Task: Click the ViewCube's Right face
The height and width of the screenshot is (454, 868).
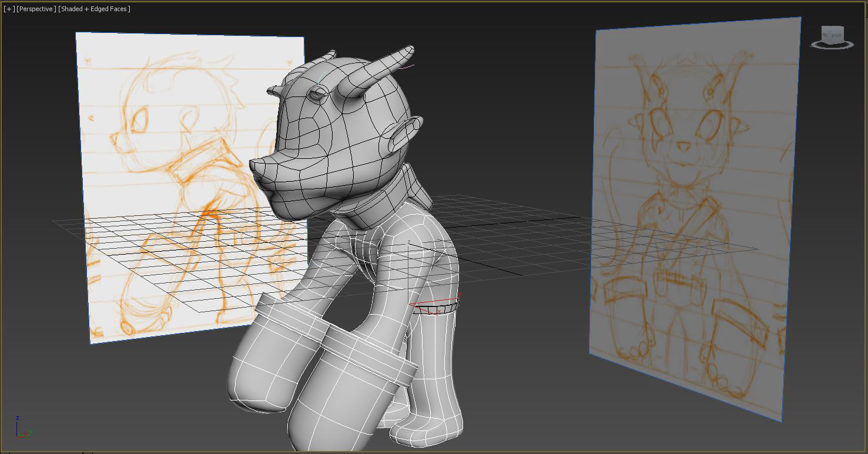Action: pos(836,35)
